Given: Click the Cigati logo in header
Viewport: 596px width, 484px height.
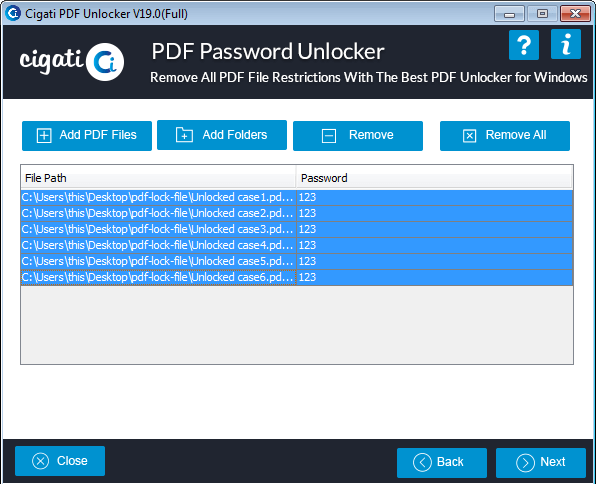Looking at the screenshot, I should 71,62.
